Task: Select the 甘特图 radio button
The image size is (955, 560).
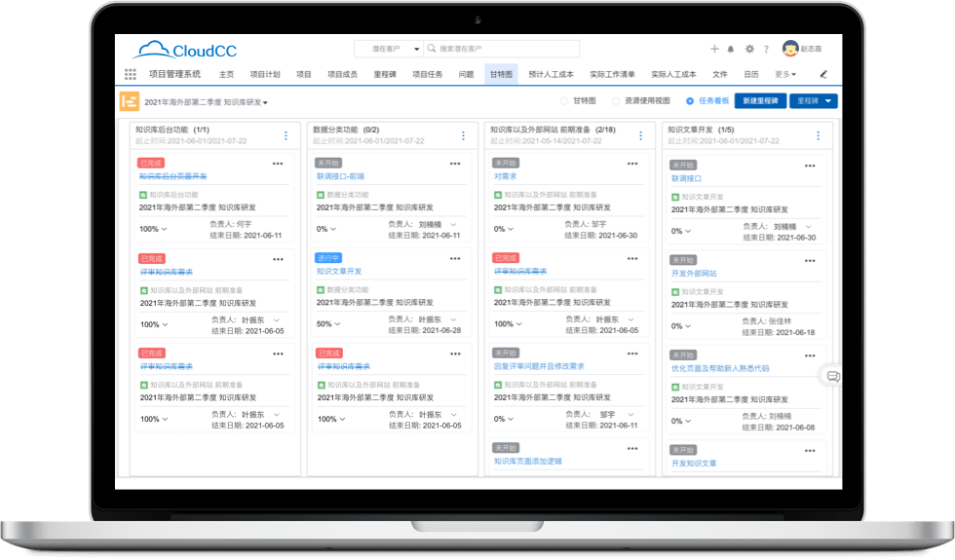Action: [564, 100]
